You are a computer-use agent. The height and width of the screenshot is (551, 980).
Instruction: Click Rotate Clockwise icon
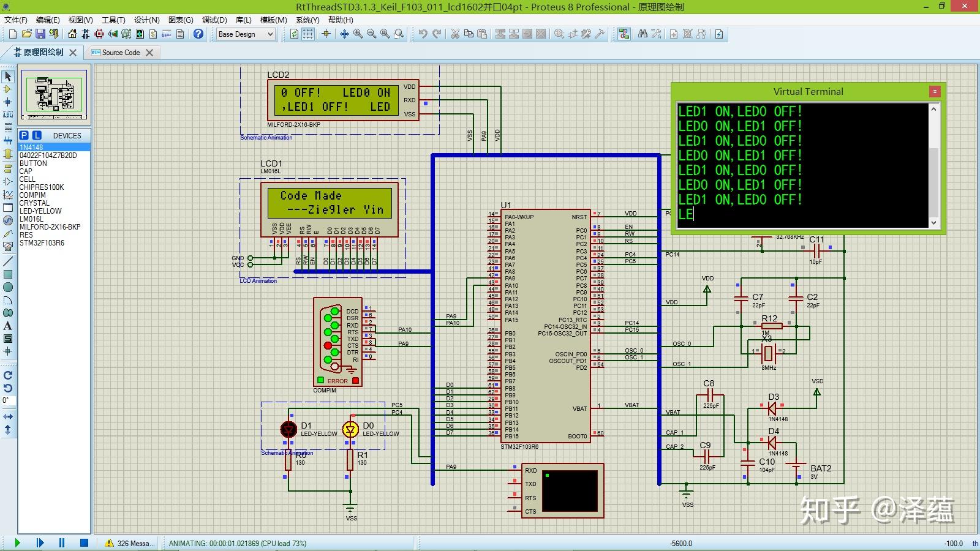[8, 375]
